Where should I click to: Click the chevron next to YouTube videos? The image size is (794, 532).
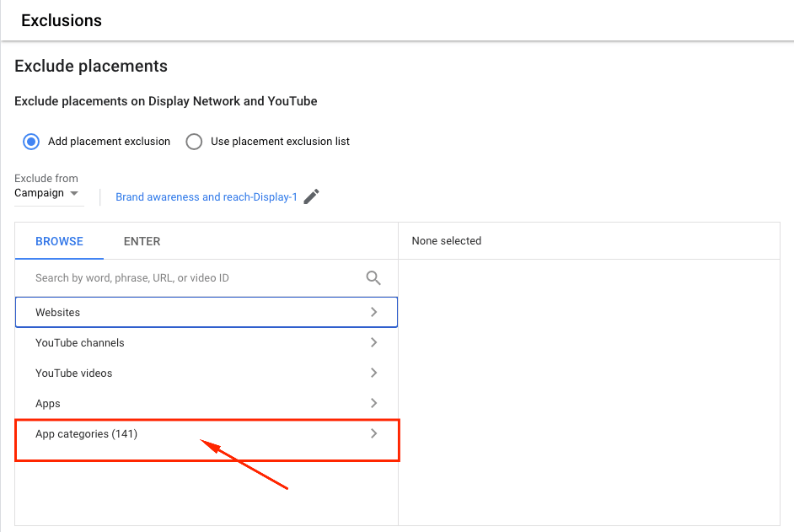pyautogui.click(x=374, y=373)
